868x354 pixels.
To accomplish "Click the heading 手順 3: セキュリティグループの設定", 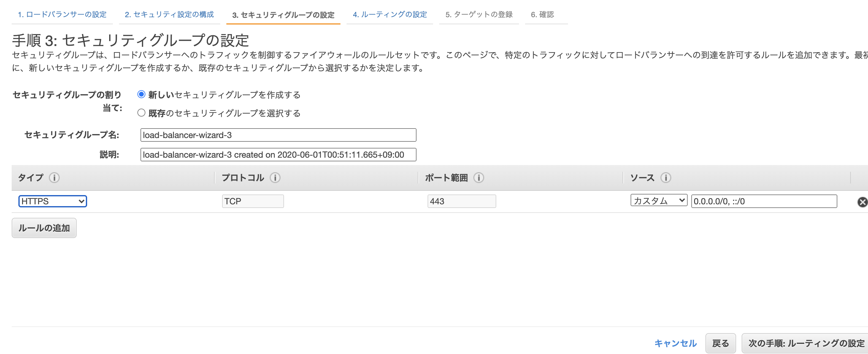I will coord(130,40).
